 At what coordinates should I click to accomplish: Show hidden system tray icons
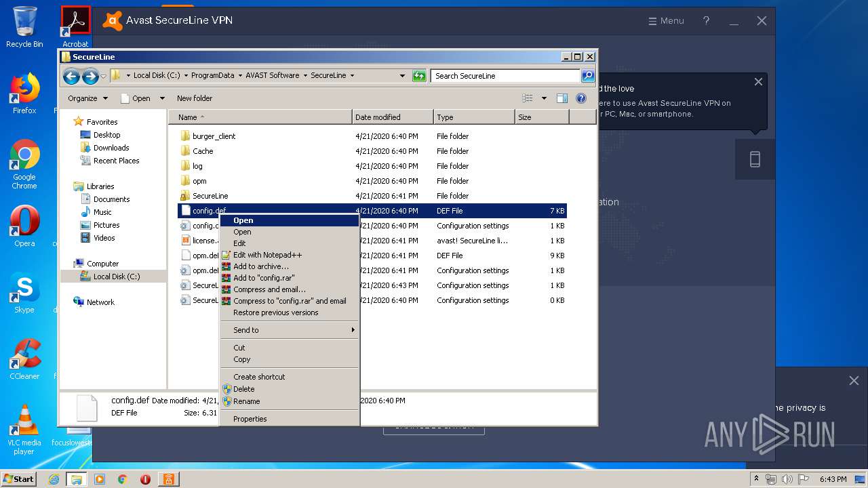point(756,479)
